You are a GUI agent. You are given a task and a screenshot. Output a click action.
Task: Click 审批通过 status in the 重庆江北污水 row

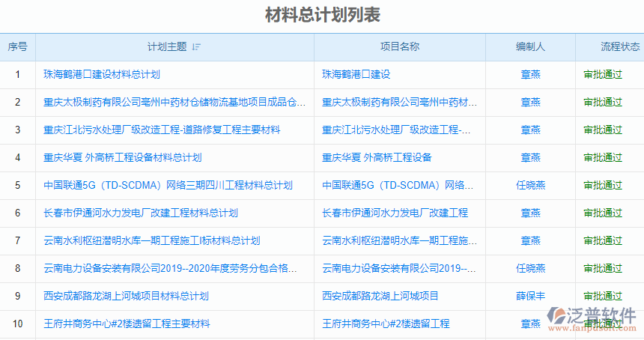[603, 130]
